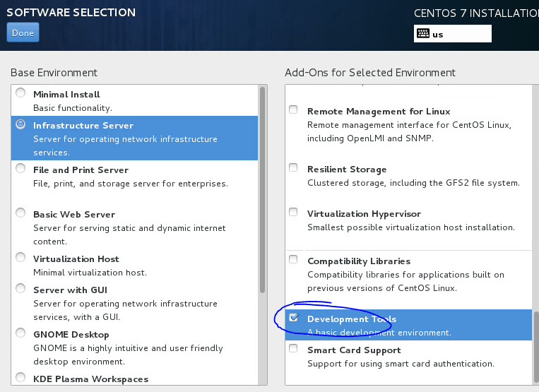Screen dimensions: 539x392
Task: Click the Done button
Action: coord(23,32)
